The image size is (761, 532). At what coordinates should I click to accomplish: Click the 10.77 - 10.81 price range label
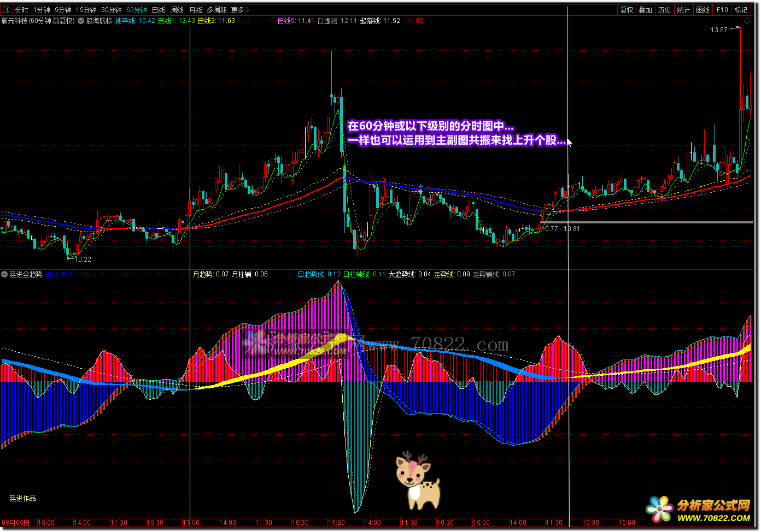pyautogui.click(x=560, y=229)
